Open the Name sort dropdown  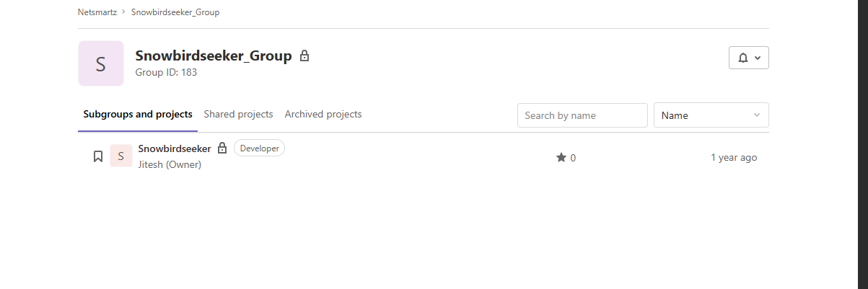pos(711,115)
